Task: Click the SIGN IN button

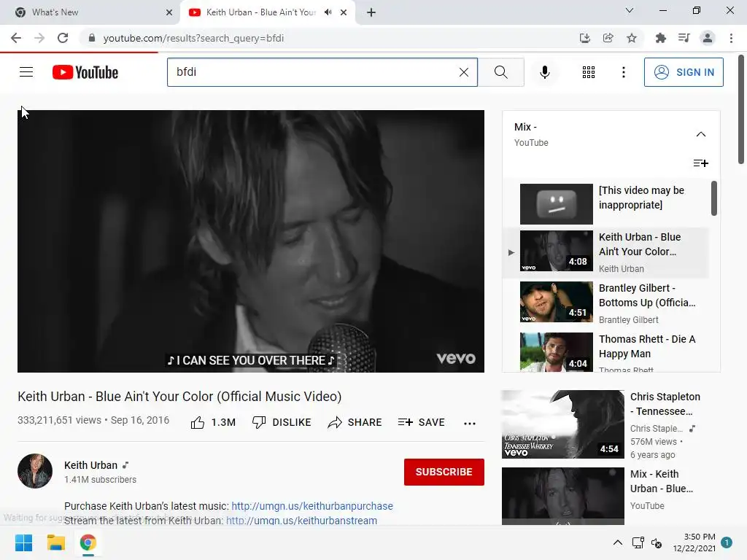Action: (684, 72)
